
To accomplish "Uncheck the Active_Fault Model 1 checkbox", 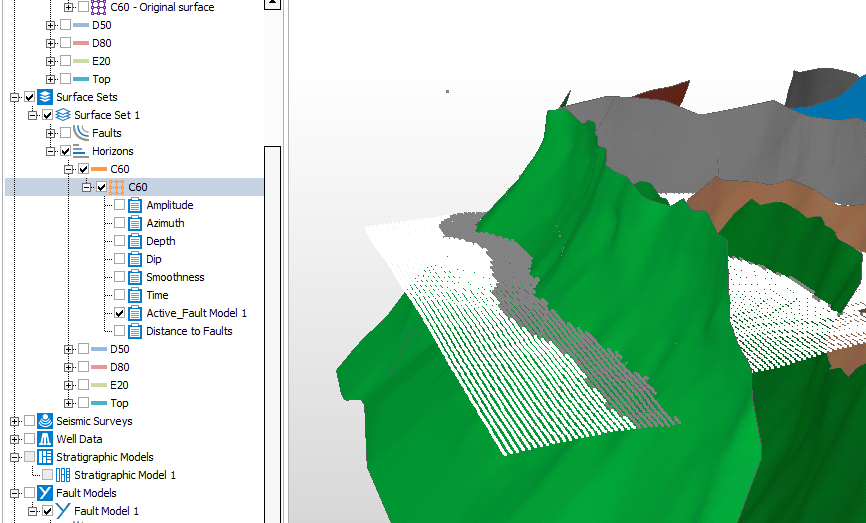I will (120, 313).
